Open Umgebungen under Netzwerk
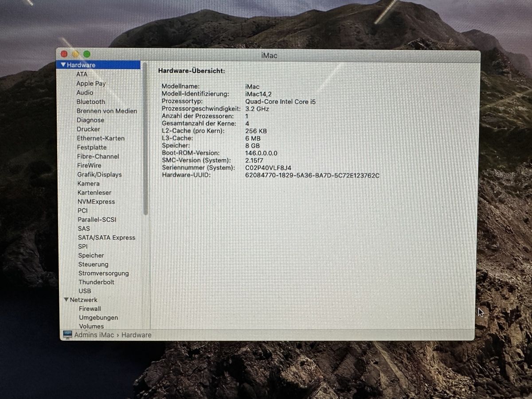This screenshot has height=399, width=532. coord(98,317)
